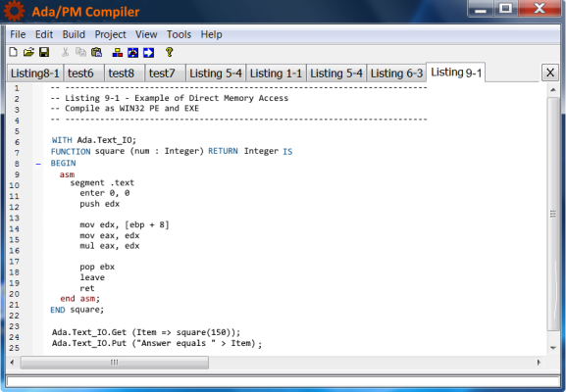Open the File menu
566x392 pixels.
point(18,34)
